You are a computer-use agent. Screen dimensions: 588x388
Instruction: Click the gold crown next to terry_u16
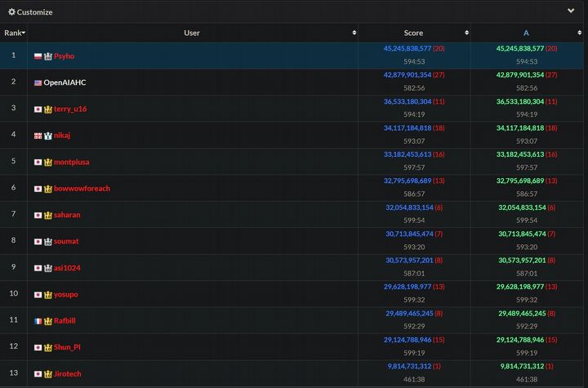tap(47, 109)
